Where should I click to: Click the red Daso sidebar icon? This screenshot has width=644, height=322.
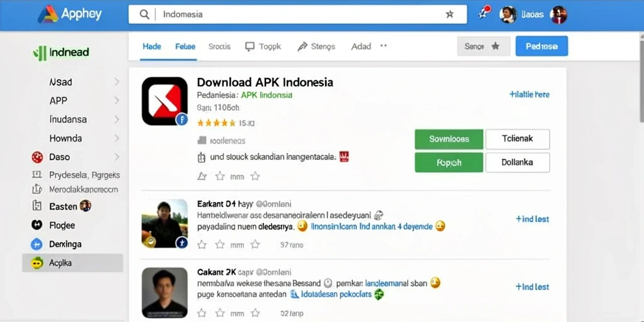point(37,157)
